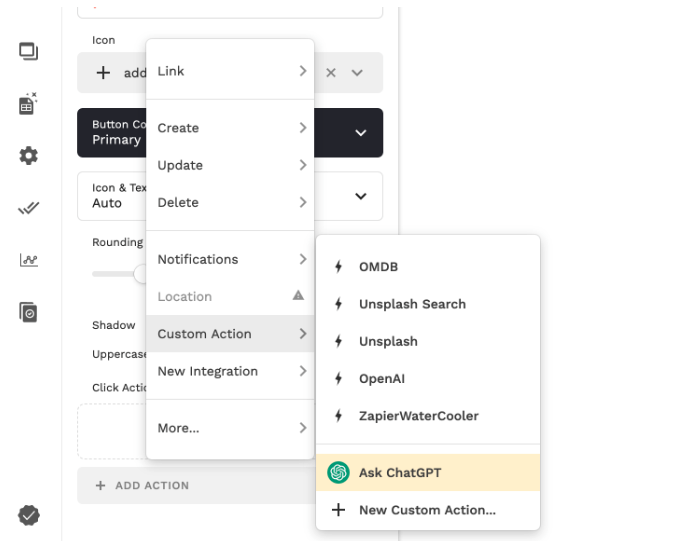Click the warning triangle beside Location
Screen dimensions: 689x547
pyautogui.click(x=298, y=296)
